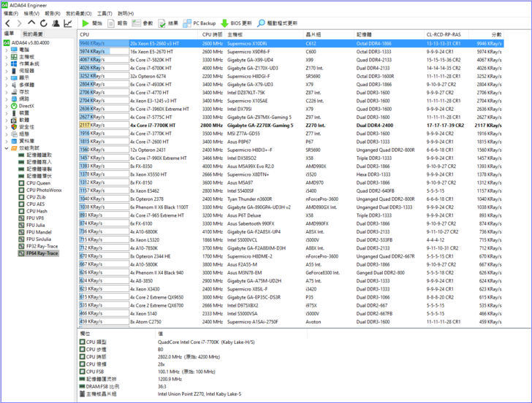Select FPU Julia benchmark in tree
The height and width of the screenshot is (403, 532).
coord(37,226)
